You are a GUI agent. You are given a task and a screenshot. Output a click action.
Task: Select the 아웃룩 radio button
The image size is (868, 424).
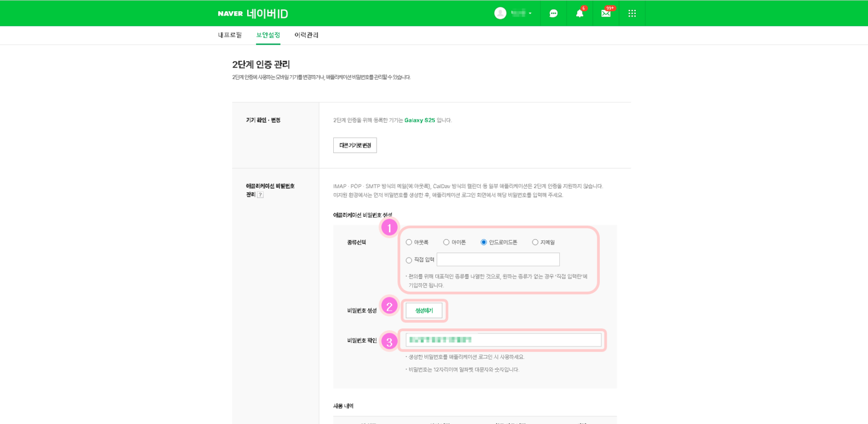408,242
